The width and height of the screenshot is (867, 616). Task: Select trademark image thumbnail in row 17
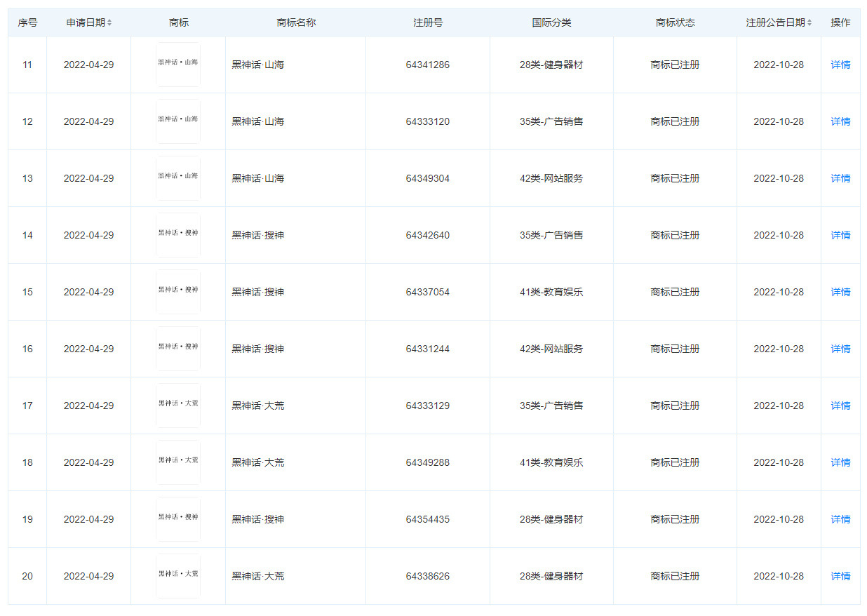[x=178, y=406]
